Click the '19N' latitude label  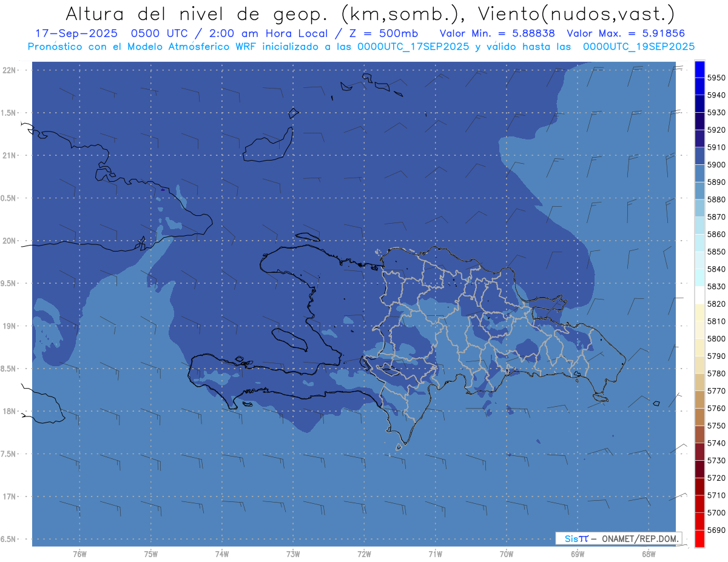tap(10, 326)
